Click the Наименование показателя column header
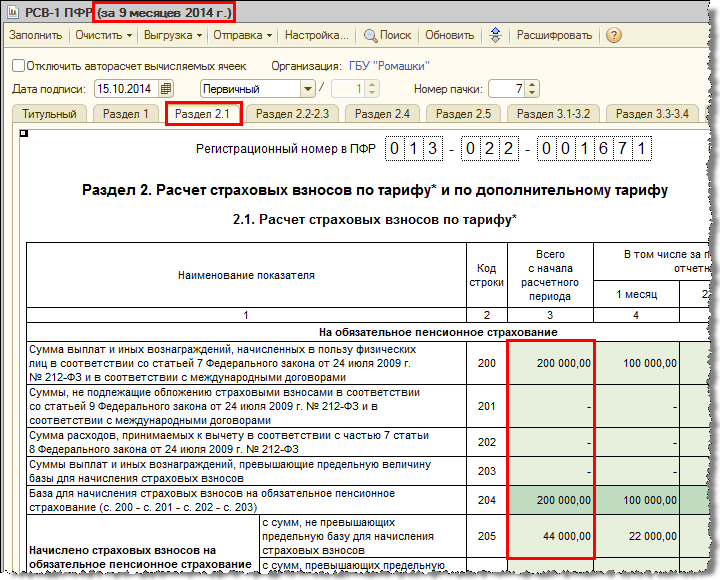The height and width of the screenshot is (580, 720). (x=246, y=275)
